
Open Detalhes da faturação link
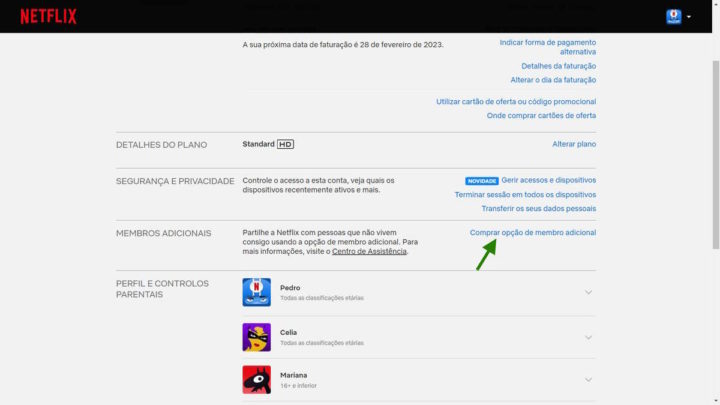click(x=558, y=66)
